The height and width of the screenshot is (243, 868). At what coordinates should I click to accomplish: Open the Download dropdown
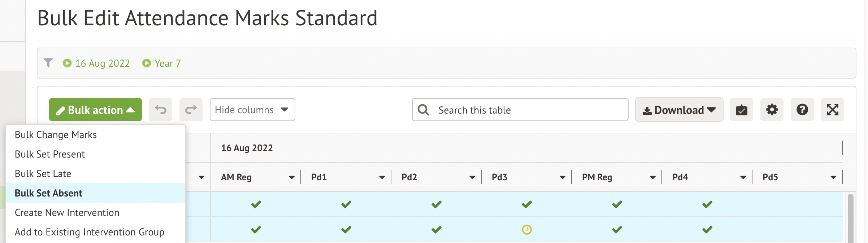point(679,110)
